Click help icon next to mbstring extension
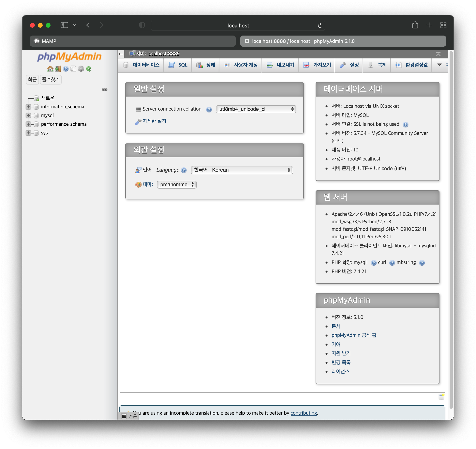The image size is (476, 449). 422,263
